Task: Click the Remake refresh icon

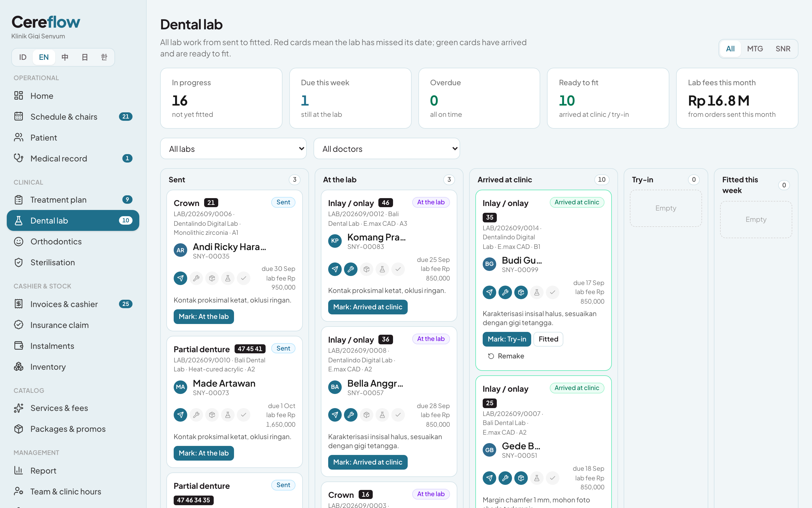Action: pyautogui.click(x=491, y=356)
